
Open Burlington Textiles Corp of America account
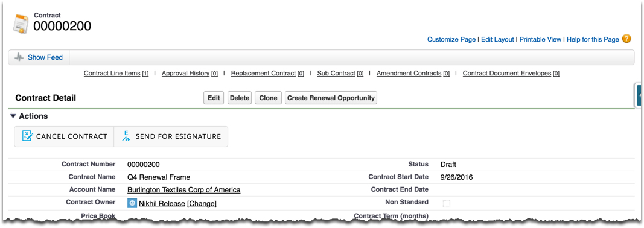[184, 190]
